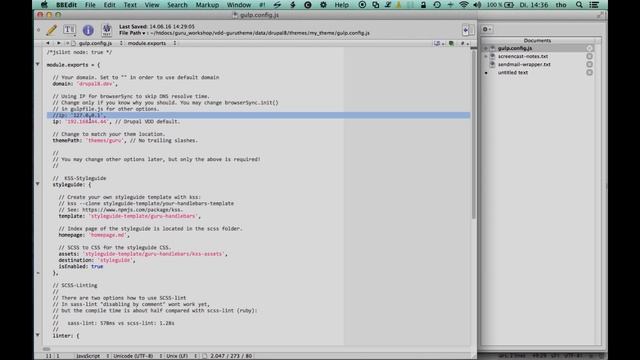640x360 pixels.
Task: Open the Edit menu
Action: click(x=109, y=5)
